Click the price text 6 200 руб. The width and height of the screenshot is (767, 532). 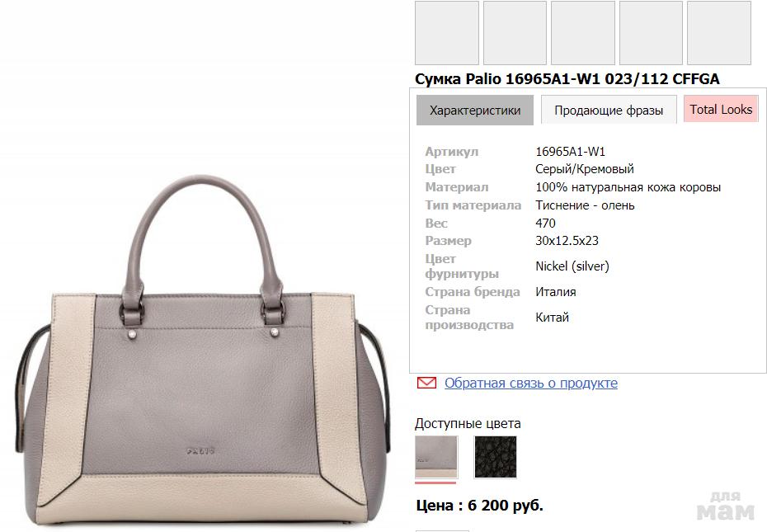pos(506,506)
